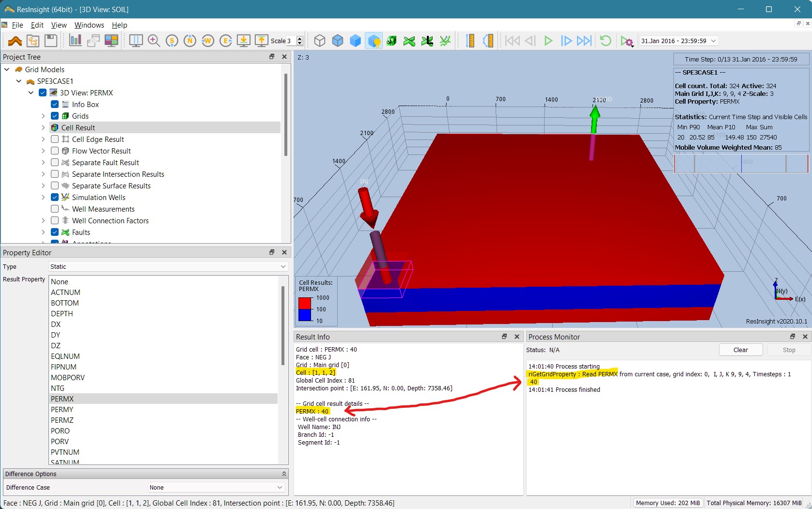This screenshot has width=812, height=509.
Task: Open the time step date dropdown
Action: tap(678, 41)
